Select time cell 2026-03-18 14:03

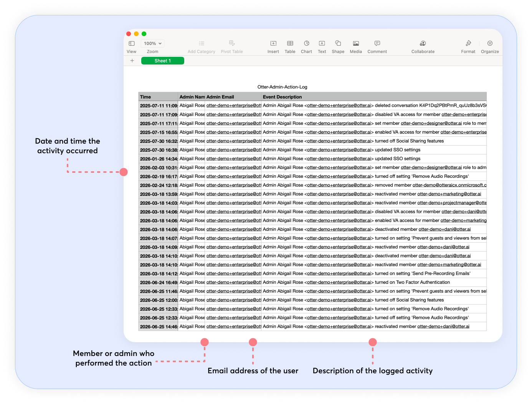point(158,203)
